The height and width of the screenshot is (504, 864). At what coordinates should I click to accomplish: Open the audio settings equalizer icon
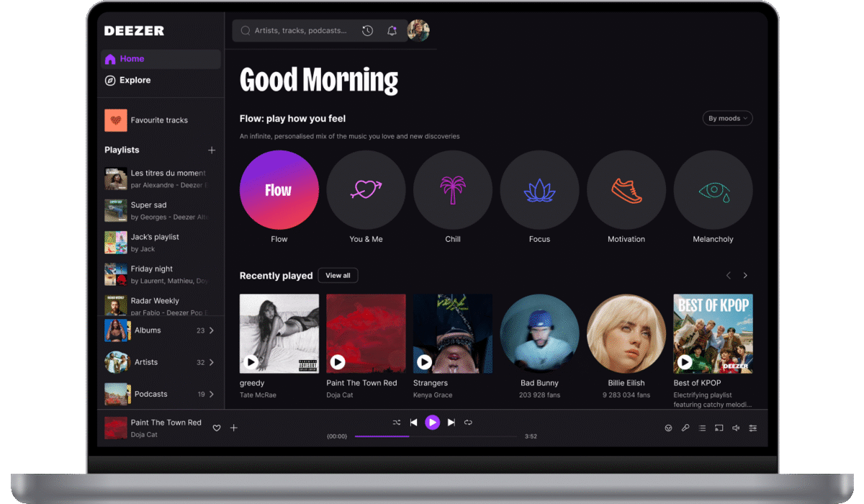pyautogui.click(x=752, y=428)
